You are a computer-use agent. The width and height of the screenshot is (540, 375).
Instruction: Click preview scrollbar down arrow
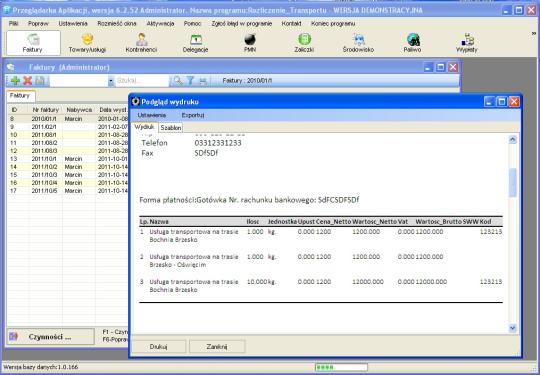point(513,328)
